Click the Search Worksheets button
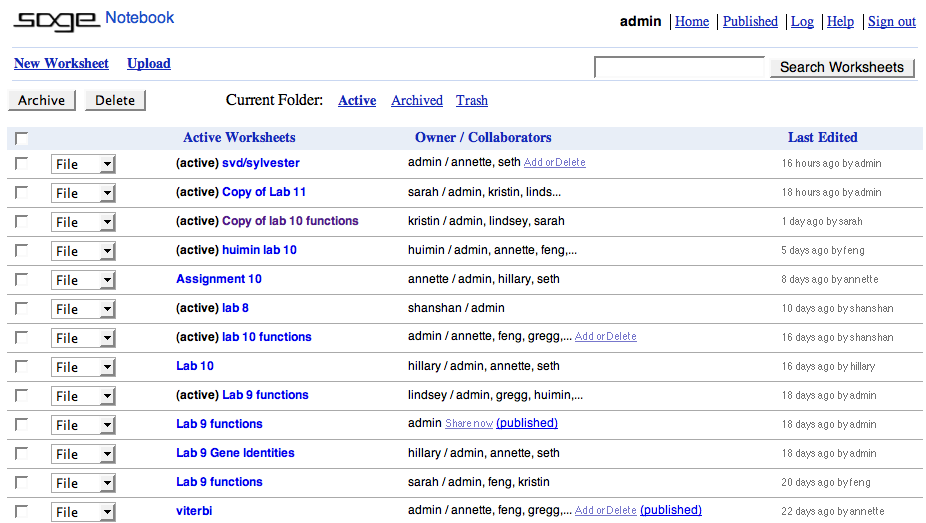 (841, 67)
